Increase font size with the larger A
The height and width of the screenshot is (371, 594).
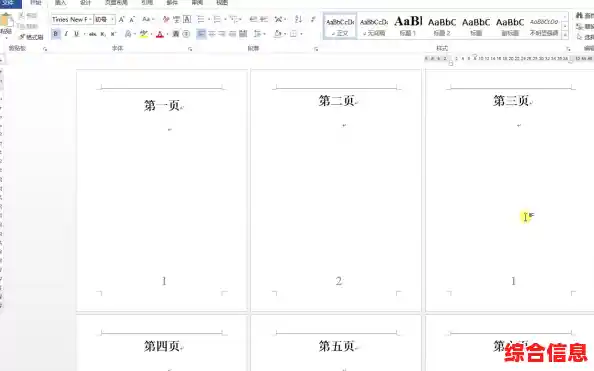pos(122,19)
